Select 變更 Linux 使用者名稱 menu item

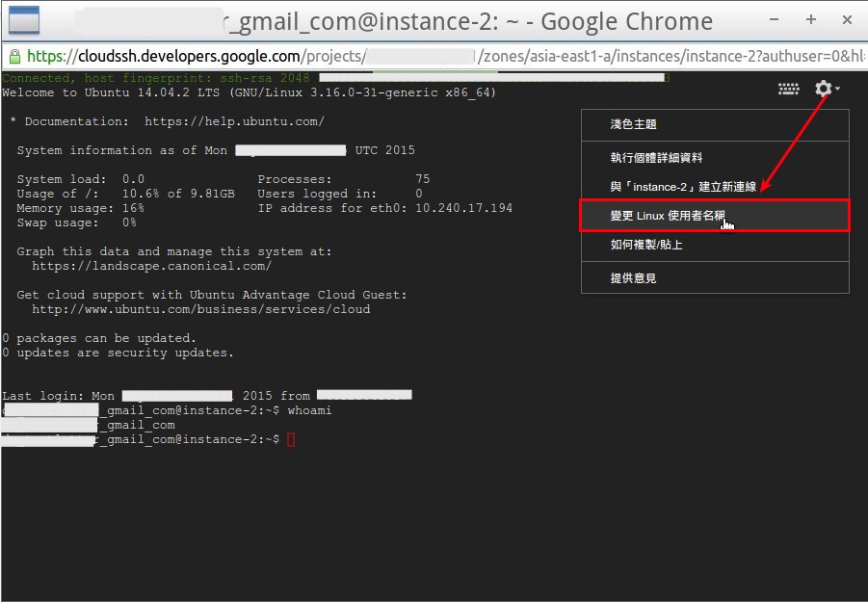[x=715, y=216]
